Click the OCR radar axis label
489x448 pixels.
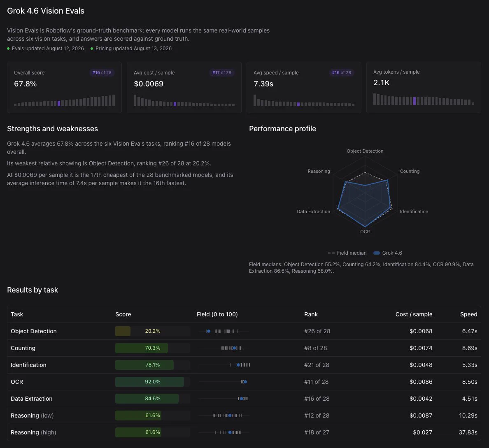(365, 232)
